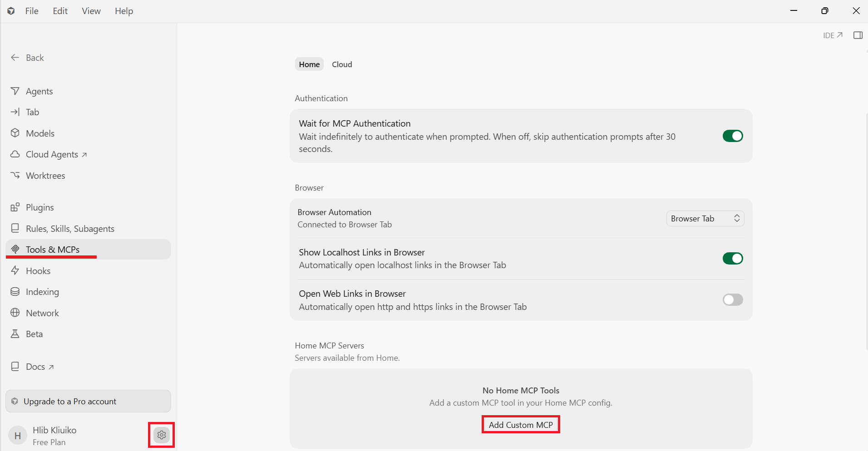This screenshot has height=451, width=868.
Task: Turn off Show Localhost Links in Browser
Action: click(733, 259)
